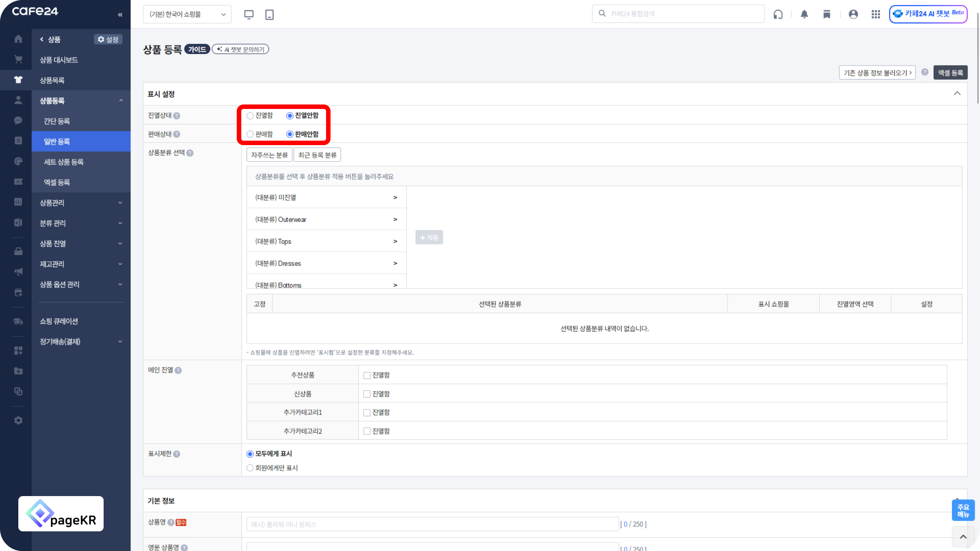The image size is (980, 551).
Task: Click the user account profile icon
Action: coord(853,14)
